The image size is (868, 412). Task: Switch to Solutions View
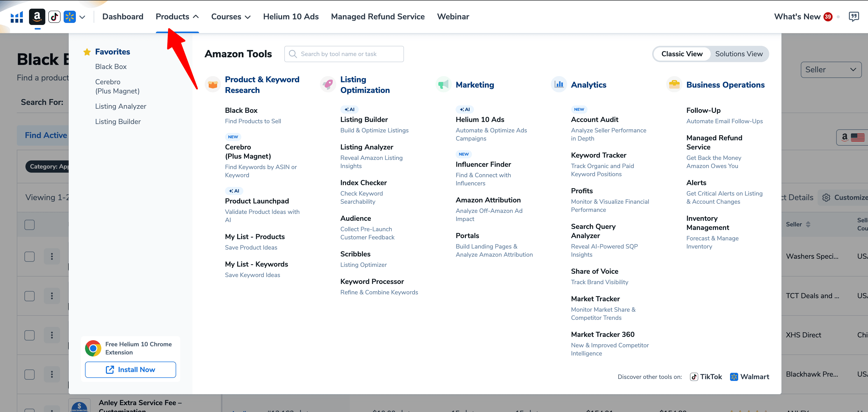739,54
